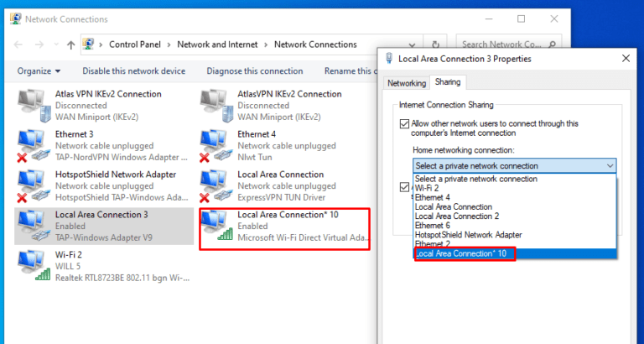The width and height of the screenshot is (644, 344).
Task: Click the AtlasVPN IKEv2 Connection adapter icon
Action: 216,105
